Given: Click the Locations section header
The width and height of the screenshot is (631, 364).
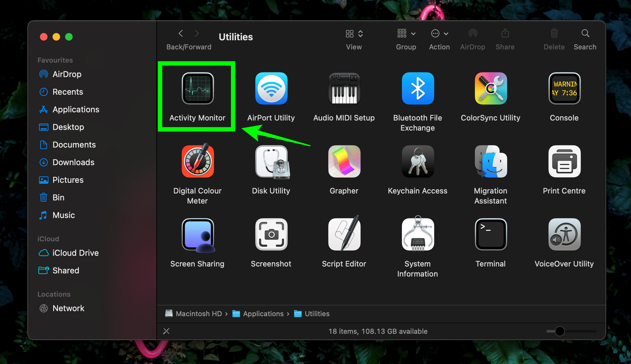Looking at the screenshot, I should tap(54, 294).
